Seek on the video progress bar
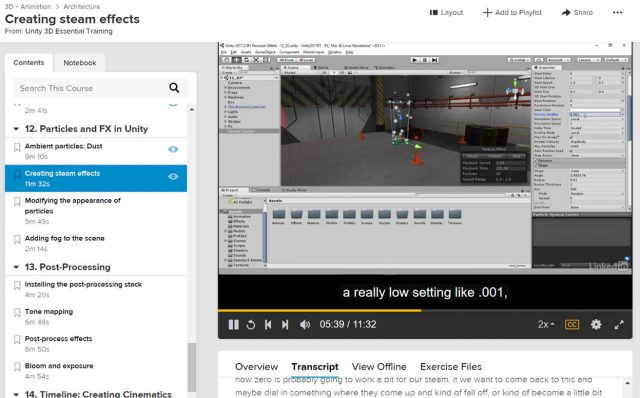 (x=425, y=311)
